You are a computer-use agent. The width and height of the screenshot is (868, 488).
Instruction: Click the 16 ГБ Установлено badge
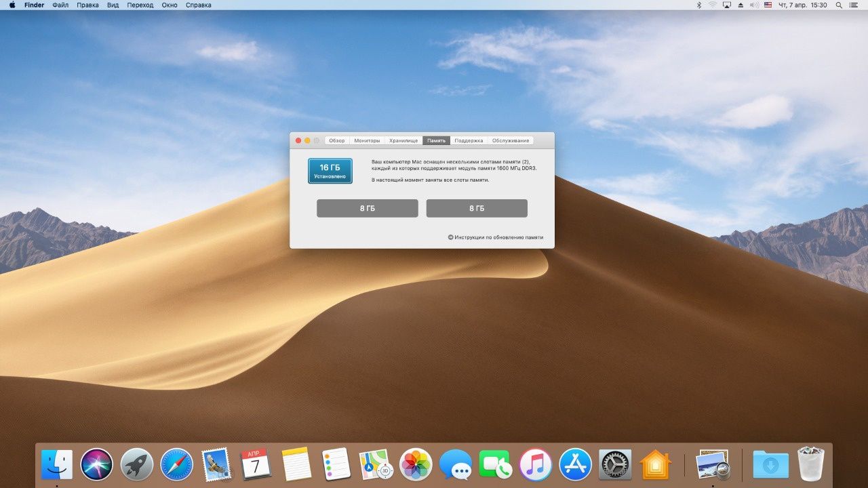coord(330,171)
